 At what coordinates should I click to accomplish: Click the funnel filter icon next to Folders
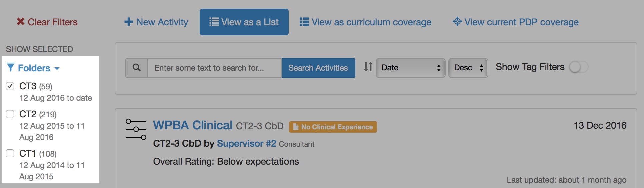(x=11, y=68)
